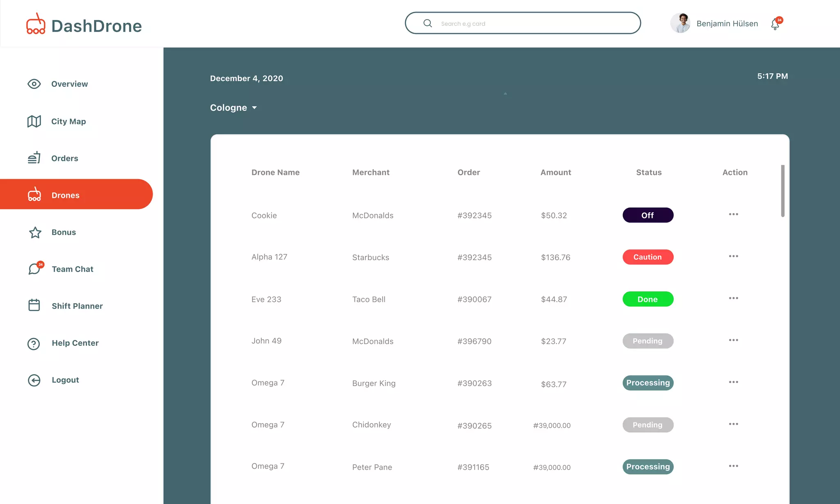This screenshot has height=504, width=840.
Task: Click the Logout arrow icon
Action: (x=34, y=380)
